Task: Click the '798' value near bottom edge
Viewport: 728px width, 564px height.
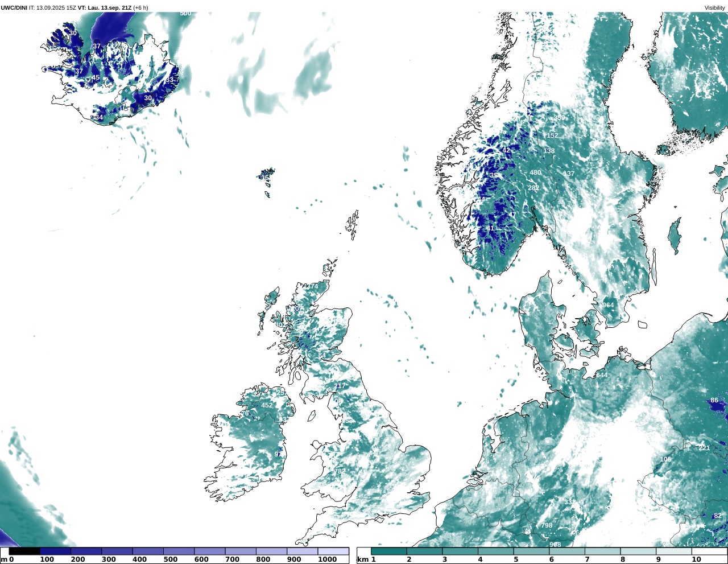Action: pyautogui.click(x=547, y=525)
